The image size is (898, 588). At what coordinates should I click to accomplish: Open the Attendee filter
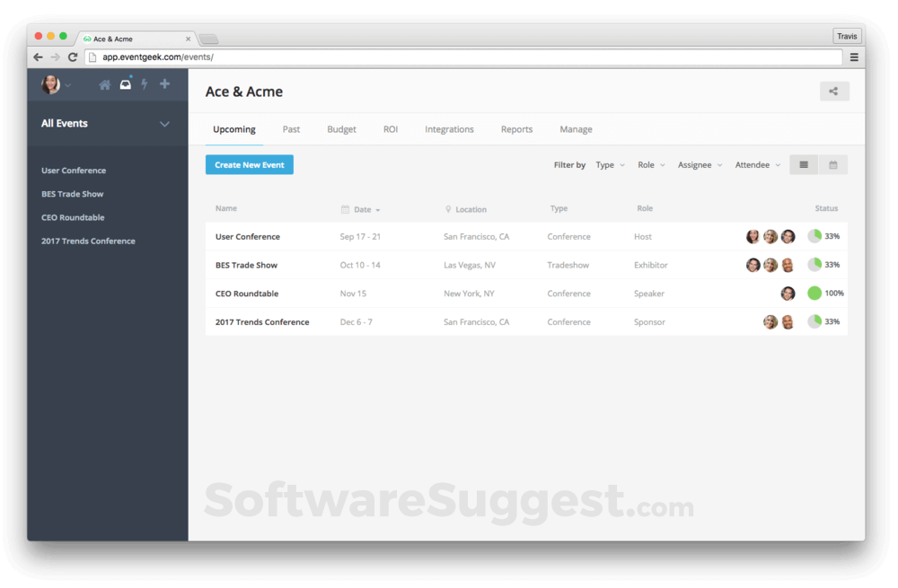(756, 164)
